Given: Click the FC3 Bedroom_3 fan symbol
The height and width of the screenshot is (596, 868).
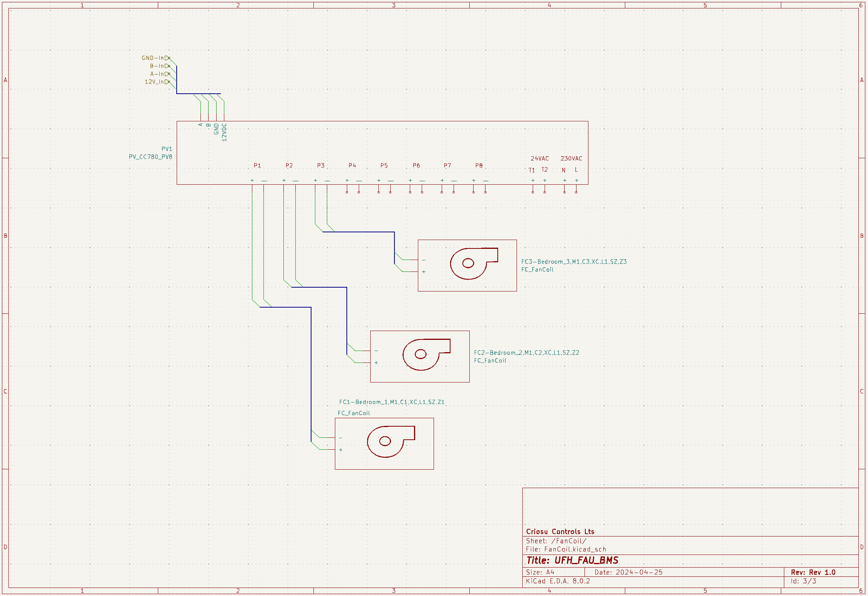Looking at the screenshot, I should (x=473, y=264).
